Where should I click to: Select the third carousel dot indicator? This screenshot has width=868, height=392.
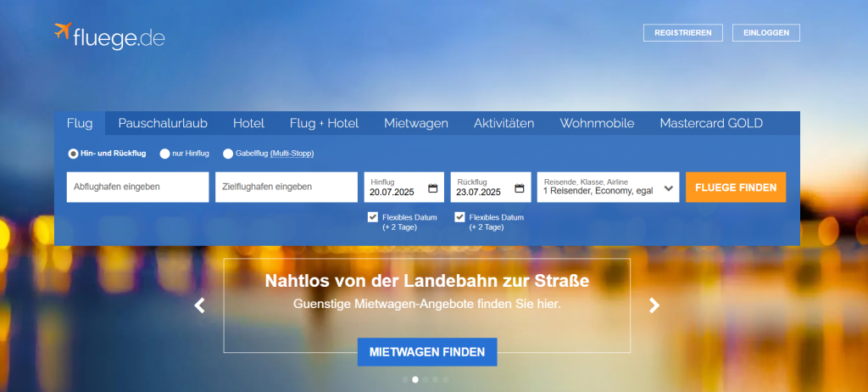(x=426, y=379)
